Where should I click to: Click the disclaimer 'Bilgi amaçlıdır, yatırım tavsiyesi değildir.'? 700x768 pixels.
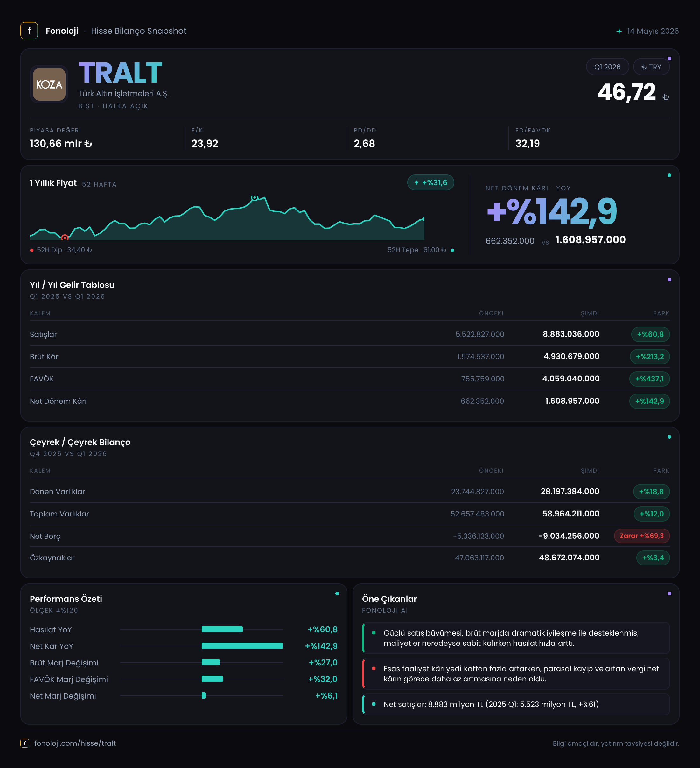point(616,743)
